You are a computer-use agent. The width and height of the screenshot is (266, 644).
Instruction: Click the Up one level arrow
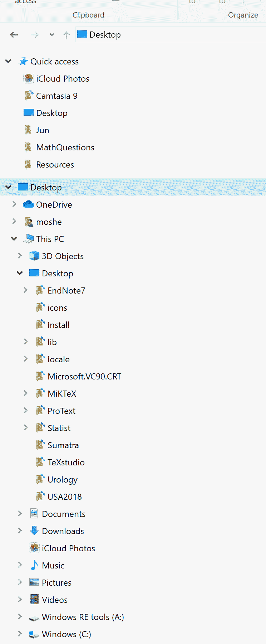pyautogui.click(x=66, y=35)
